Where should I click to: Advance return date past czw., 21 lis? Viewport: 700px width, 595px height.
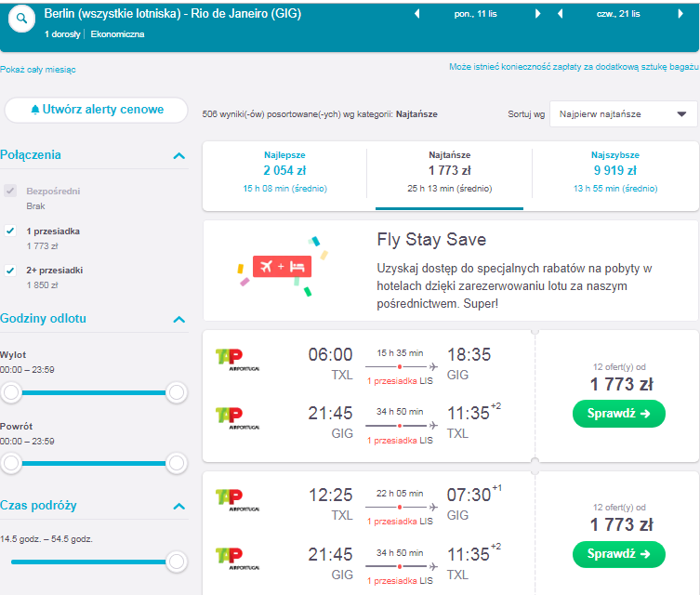[x=680, y=14]
